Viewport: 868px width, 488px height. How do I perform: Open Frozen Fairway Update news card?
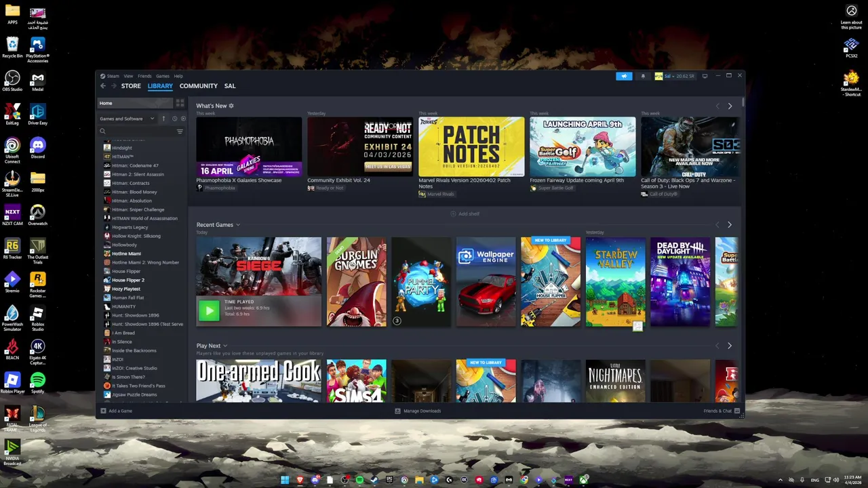pos(583,147)
